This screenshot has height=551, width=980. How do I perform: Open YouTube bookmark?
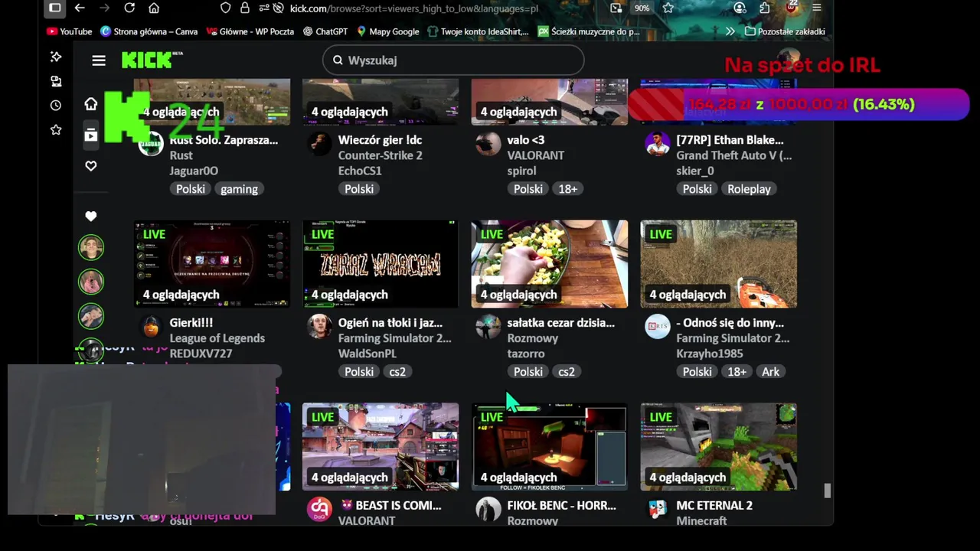(69, 31)
